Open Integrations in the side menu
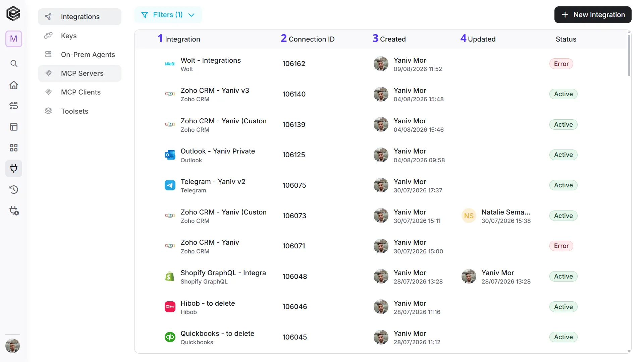This screenshot has width=644, height=362. [80, 17]
